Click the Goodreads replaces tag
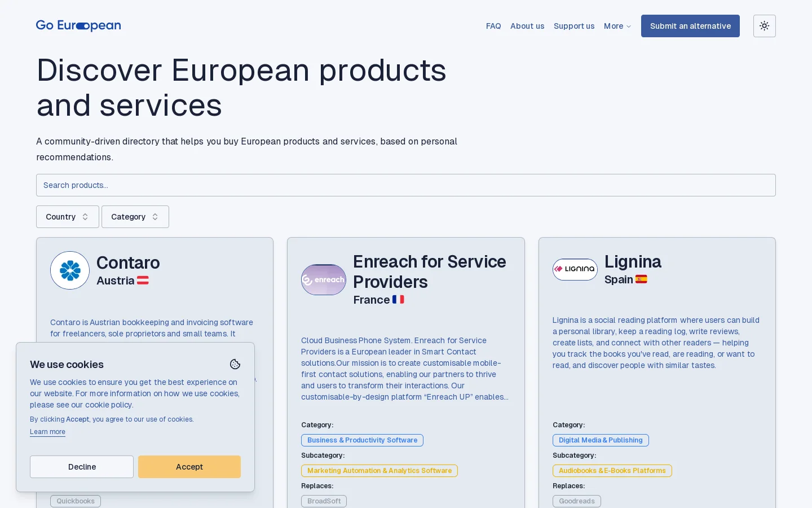812x508 pixels. tap(577, 501)
